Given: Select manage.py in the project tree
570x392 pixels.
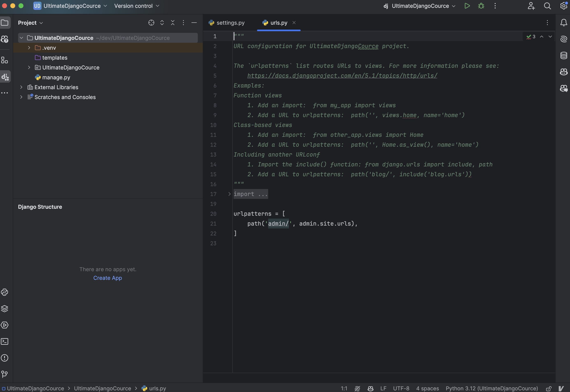Looking at the screenshot, I should coord(56,77).
